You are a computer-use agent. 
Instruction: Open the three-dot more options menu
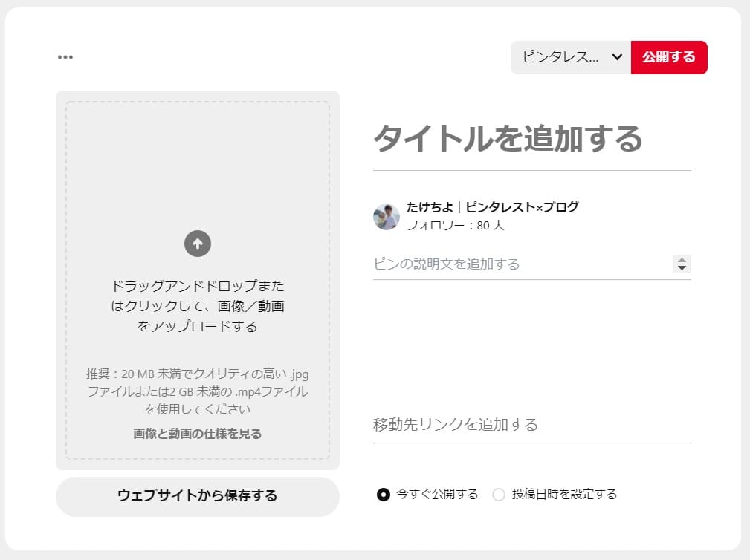pyautogui.click(x=65, y=57)
